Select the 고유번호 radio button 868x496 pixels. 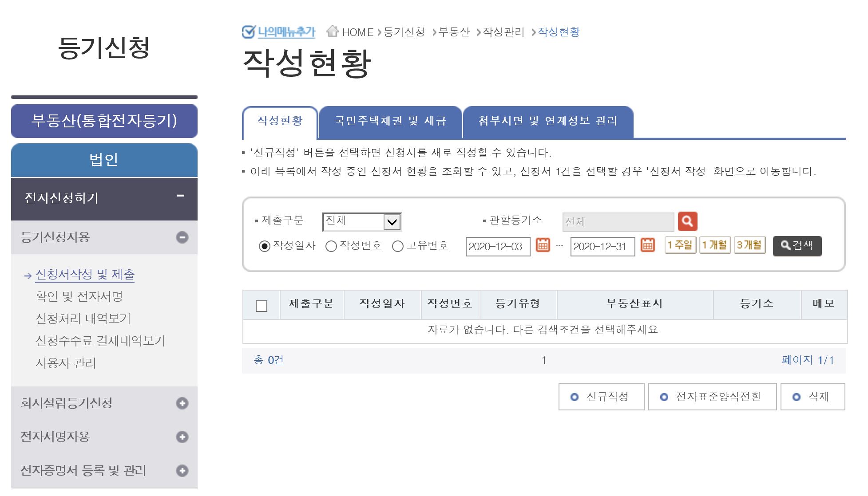tap(398, 246)
